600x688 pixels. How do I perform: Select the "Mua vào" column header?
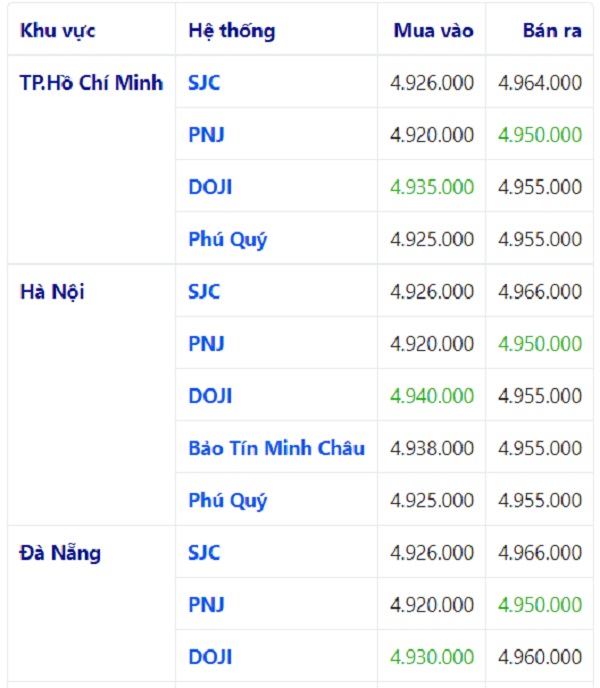pos(433,30)
